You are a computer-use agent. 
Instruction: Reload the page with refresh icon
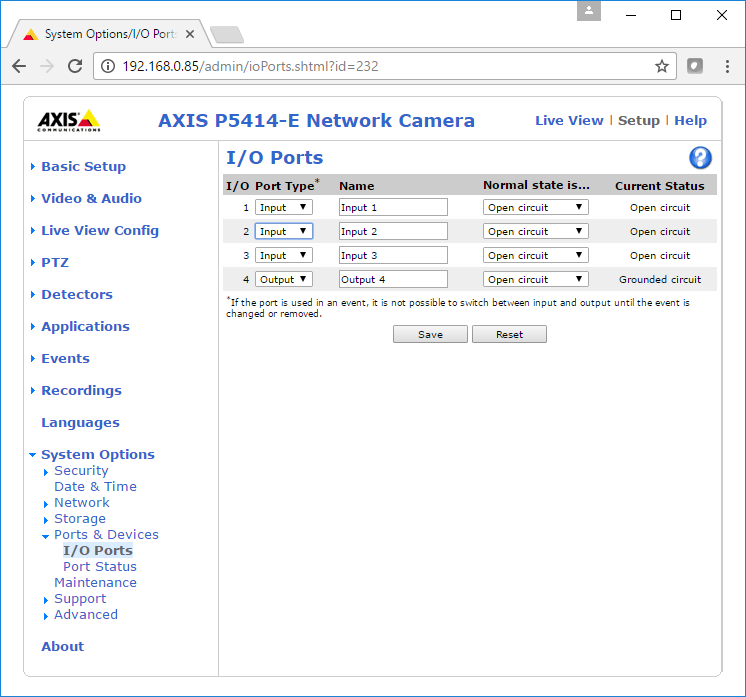[x=75, y=66]
